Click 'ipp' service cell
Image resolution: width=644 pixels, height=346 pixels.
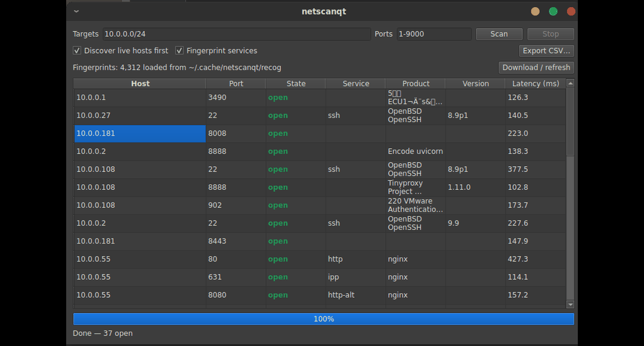coord(355,277)
